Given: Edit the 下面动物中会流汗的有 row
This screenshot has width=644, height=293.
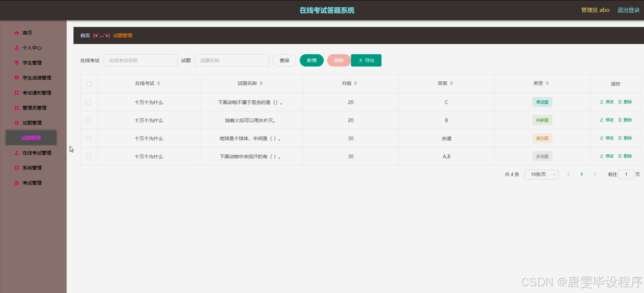Looking at the screenshot, I should [607, 156].
